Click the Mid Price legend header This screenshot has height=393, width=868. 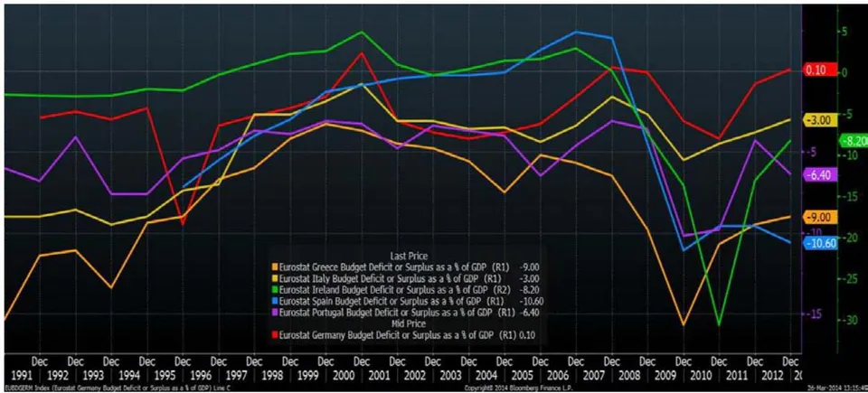point(408,323)
